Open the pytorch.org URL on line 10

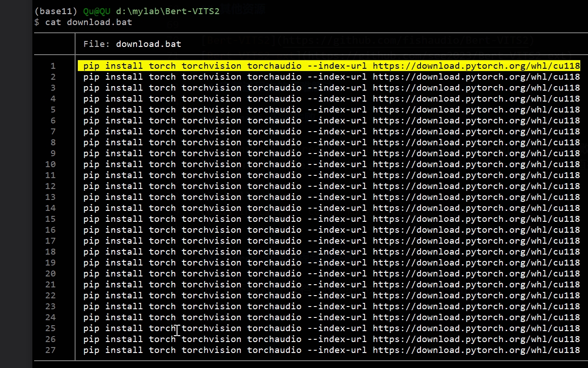476,164
